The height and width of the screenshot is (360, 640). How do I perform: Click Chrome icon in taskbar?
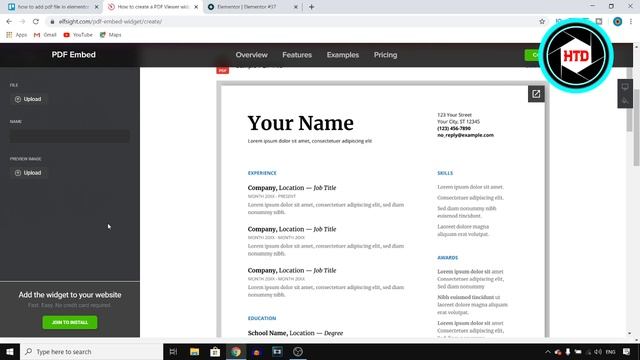click(236, 351)
